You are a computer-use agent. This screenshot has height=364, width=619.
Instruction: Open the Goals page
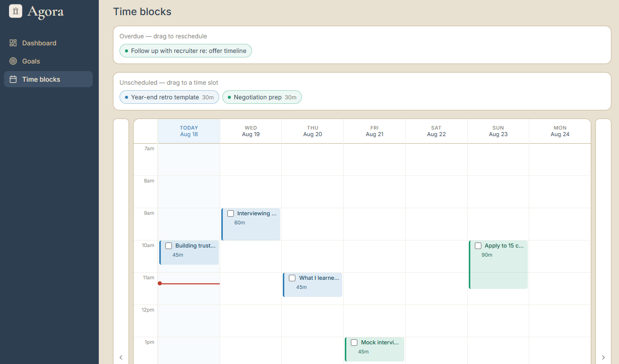click(48, 61)
